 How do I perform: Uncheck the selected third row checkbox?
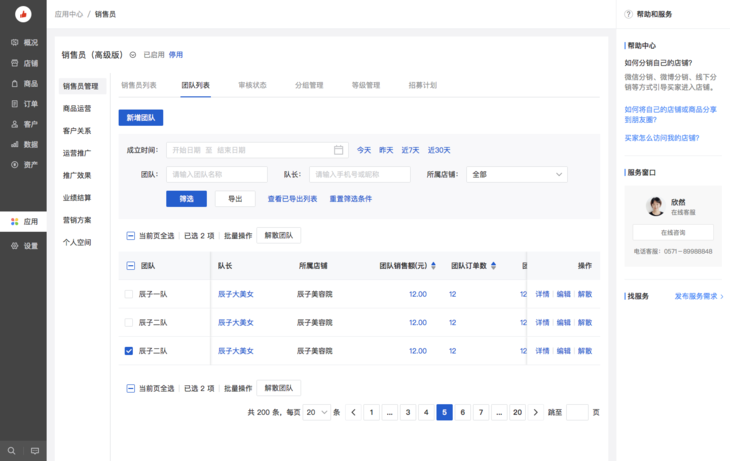(x=129, y=351)
